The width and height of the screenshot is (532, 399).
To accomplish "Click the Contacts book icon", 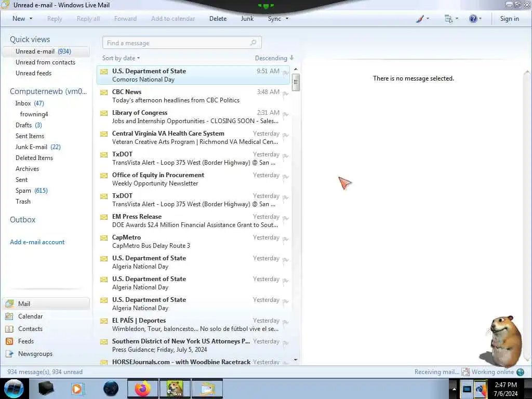I will [x=9, y=329].
